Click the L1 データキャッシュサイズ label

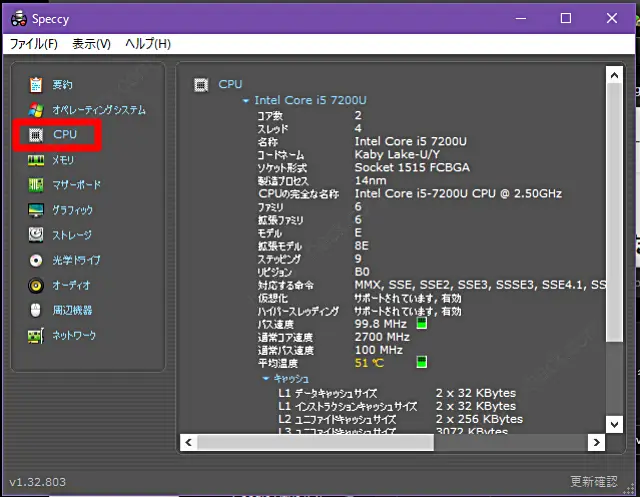328,393
